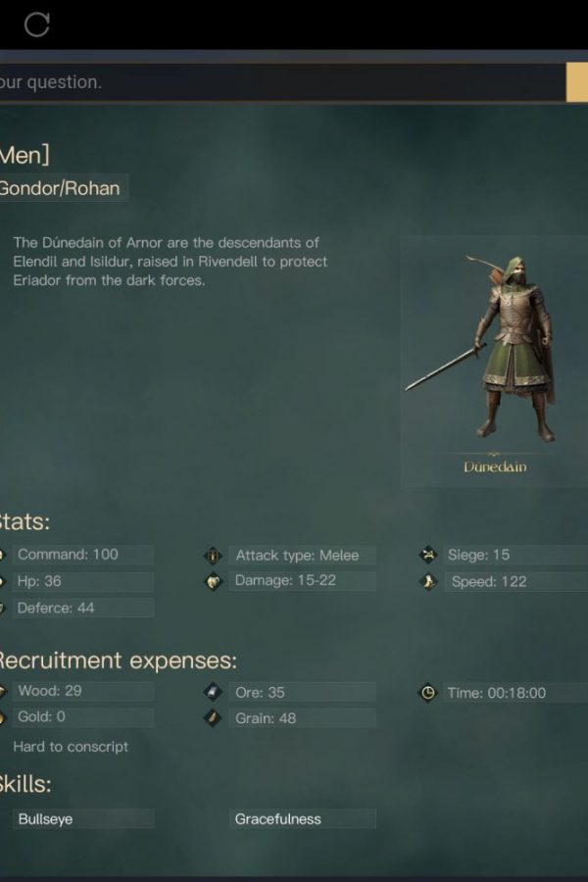
Task: Click the Ore: 35 expense field
Action: point(302,692)
